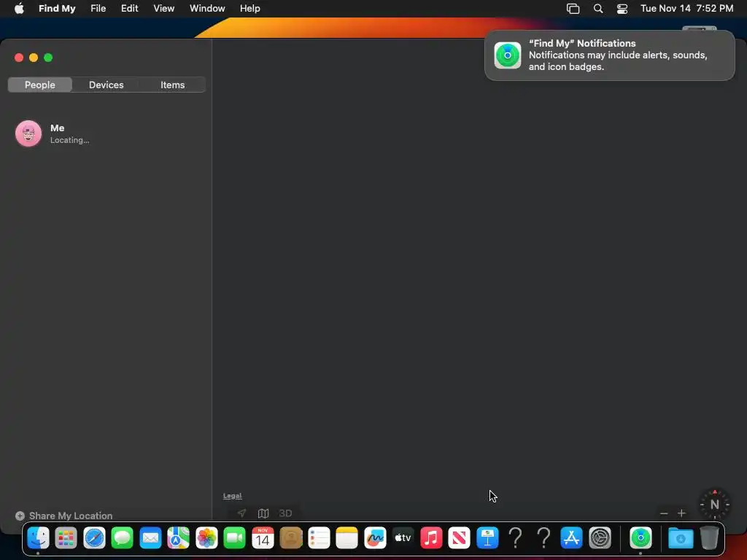
Task: Open Mail from the Dock
Action: pyautogui.click(x=150, y=538)
